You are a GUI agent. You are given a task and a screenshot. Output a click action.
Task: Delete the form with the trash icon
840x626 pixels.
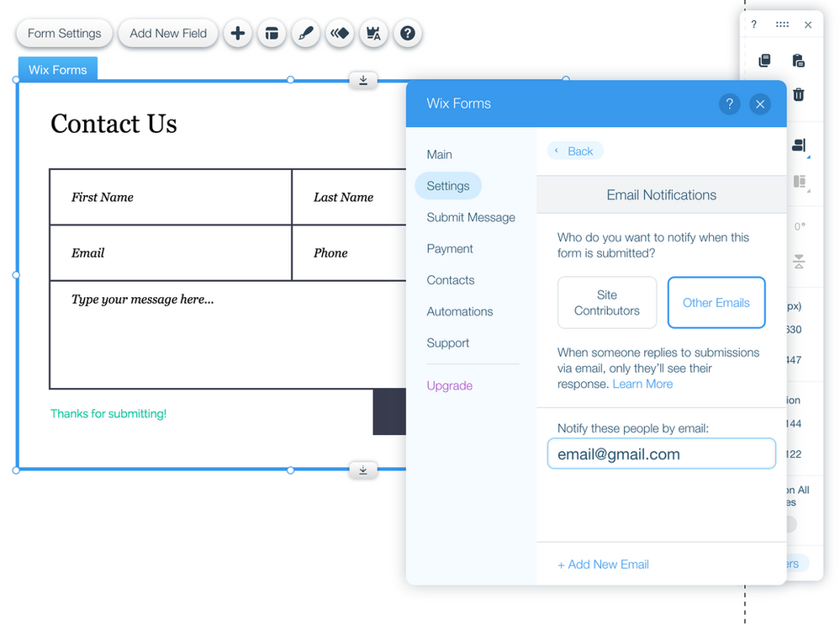pos(799,95)
